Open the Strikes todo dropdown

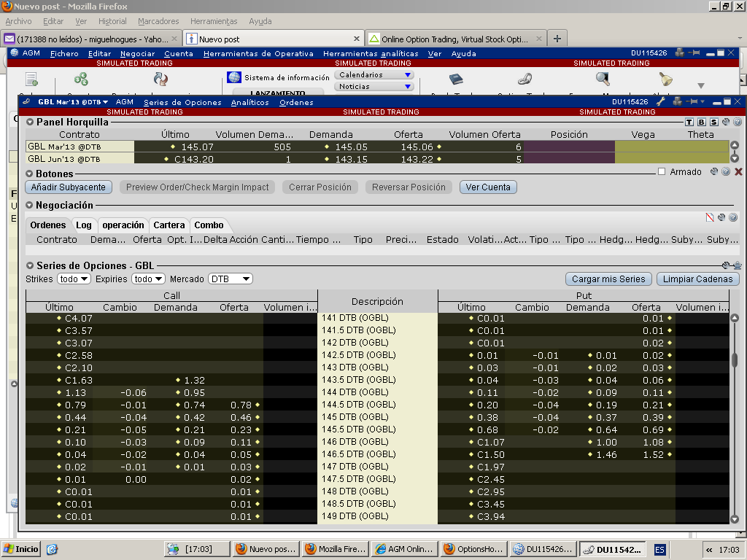[x=74, y=279]
